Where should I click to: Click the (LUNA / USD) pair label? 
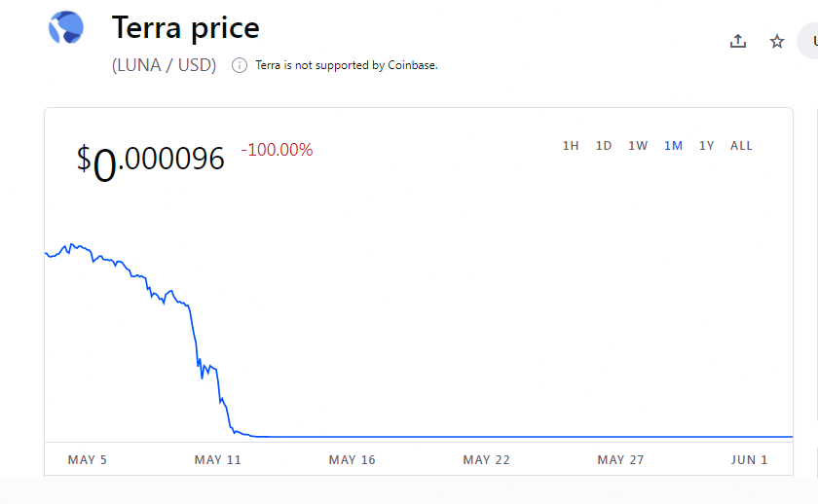(x=164, y=65)
